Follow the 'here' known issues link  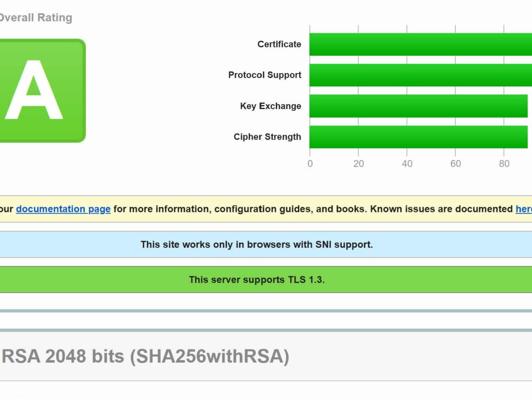coord(524,209)
